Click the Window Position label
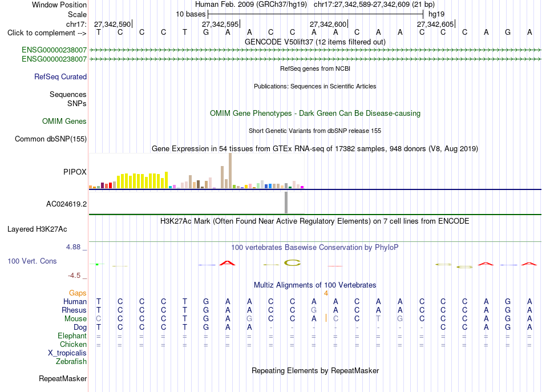Viewport: 542px width, 392px height. pyautogui.click(x=59, y=5)
